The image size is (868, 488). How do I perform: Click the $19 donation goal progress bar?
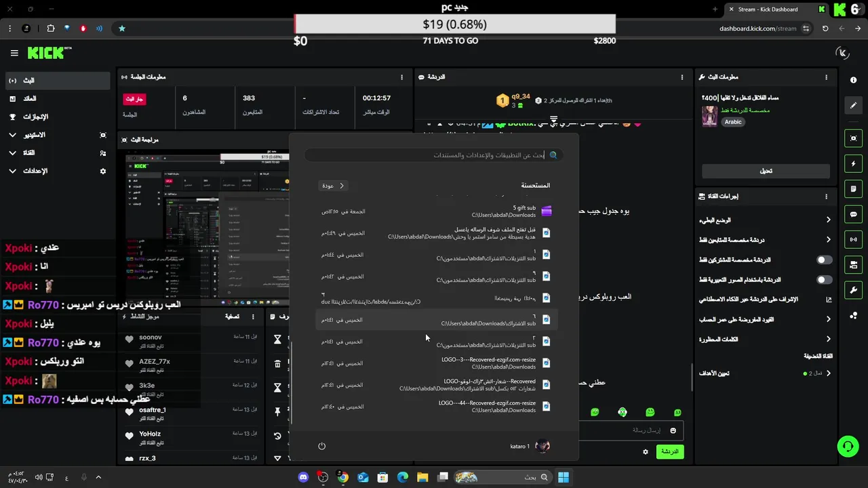pos(455,24)
